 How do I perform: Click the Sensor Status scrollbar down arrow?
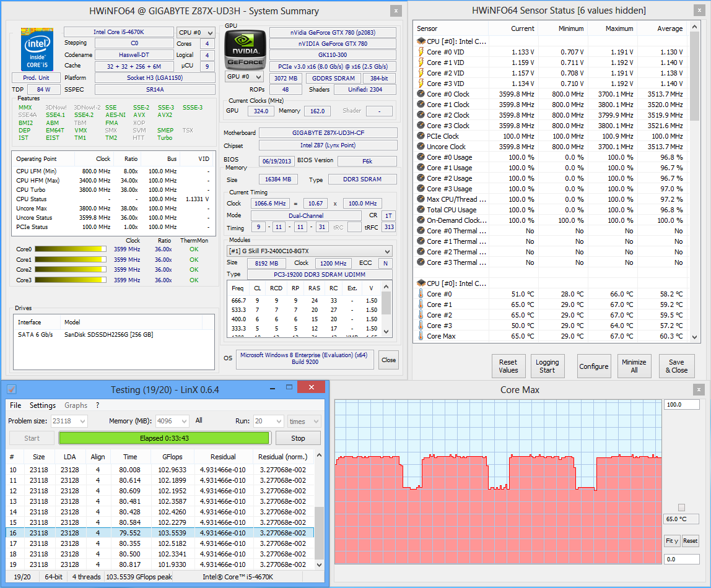(695, 337)
